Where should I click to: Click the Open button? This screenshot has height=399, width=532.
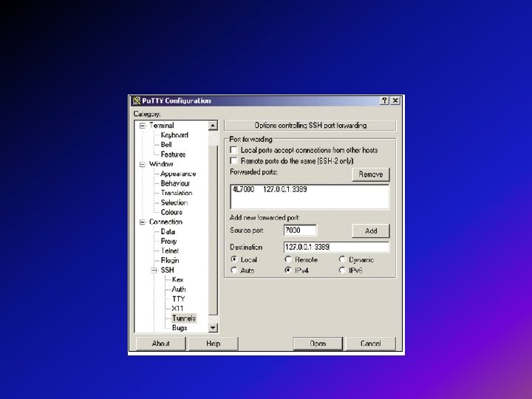(x=318, y=344)
